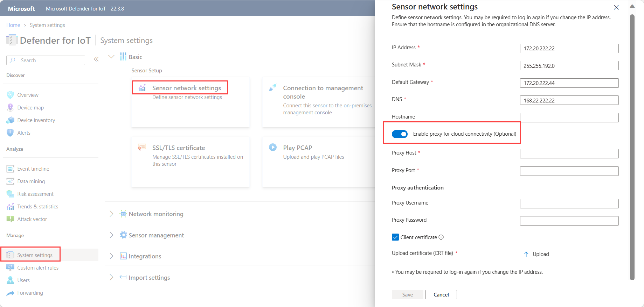644x307 pixels.
Task: Click the Attack vector sidebar icon
Action: click(11, 219)
